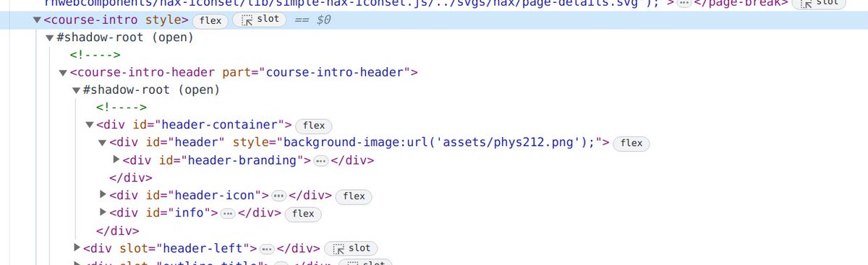The height and width of the screenshot is (265, 868).
Task: Expand ellipsis inside info div
Action: [228, 213]
